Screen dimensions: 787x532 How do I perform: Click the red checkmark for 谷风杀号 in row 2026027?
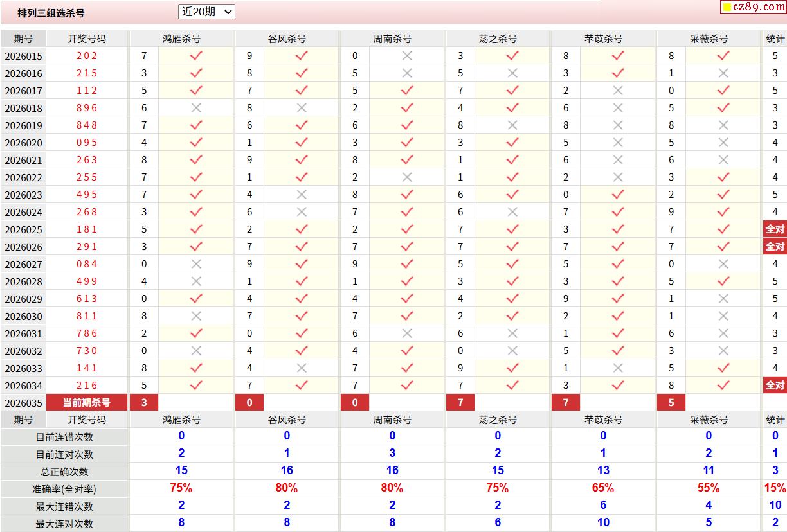click(302, 264)
